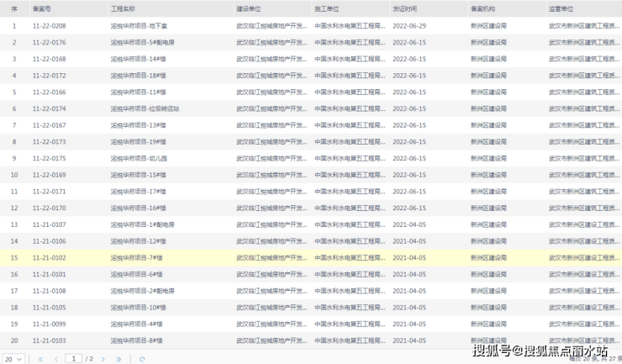Select record number 11-21-0108
The width and height of the screenshot is (622, 364).
[x=50, y=291]
